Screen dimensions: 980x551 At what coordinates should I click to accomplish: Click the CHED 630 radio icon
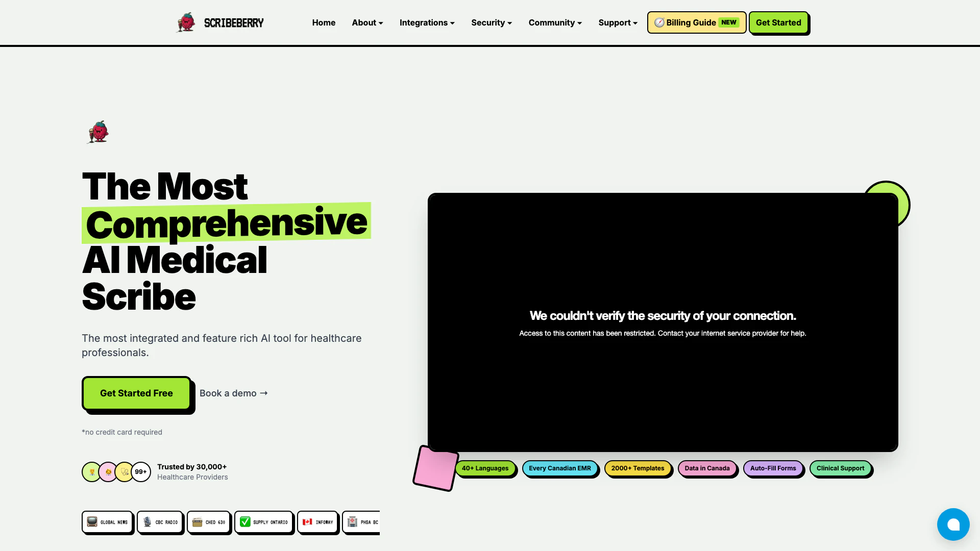click(x=198, y=522)
